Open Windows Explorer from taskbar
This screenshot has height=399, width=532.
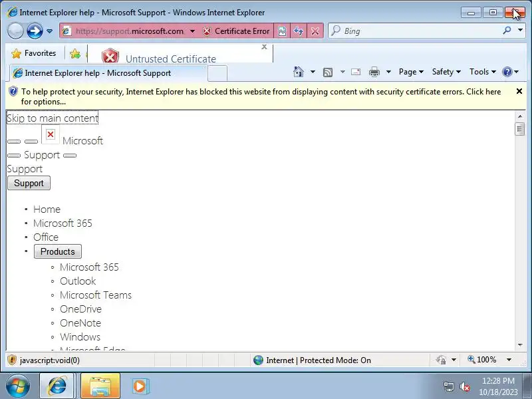tap(100, 386)
